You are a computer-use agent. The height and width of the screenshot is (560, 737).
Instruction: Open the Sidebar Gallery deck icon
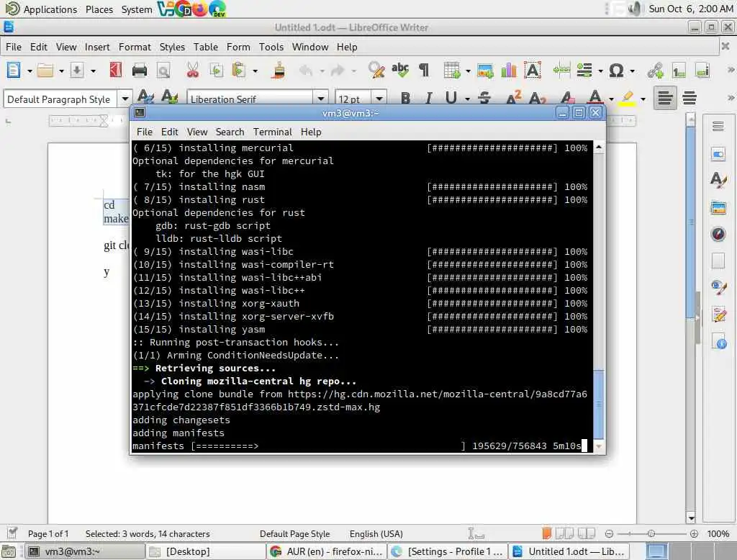point(718,207)
